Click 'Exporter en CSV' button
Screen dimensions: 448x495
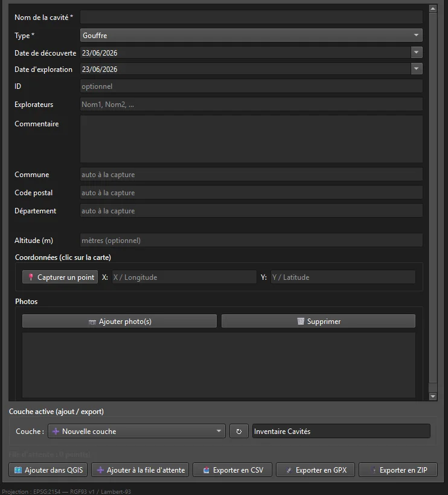coord(232,470)
